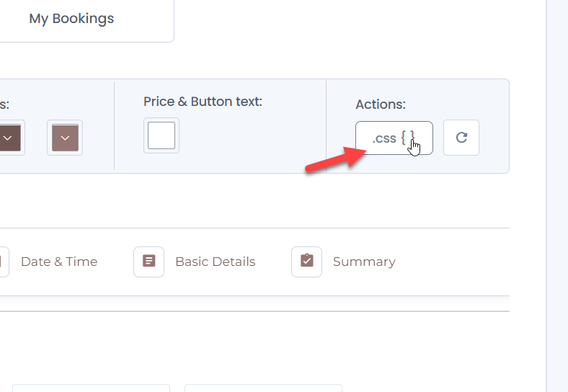This screenshot has height=392, width=568.
Task: Click the chevron inside the dark brown swatch
Action: click(8, 138)
